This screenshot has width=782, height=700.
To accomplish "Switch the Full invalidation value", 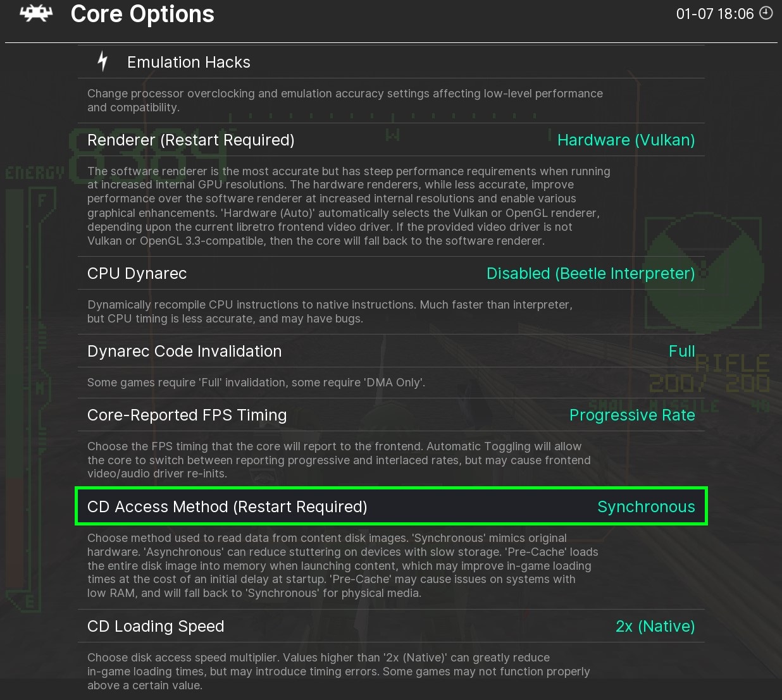I will (681, 351).
